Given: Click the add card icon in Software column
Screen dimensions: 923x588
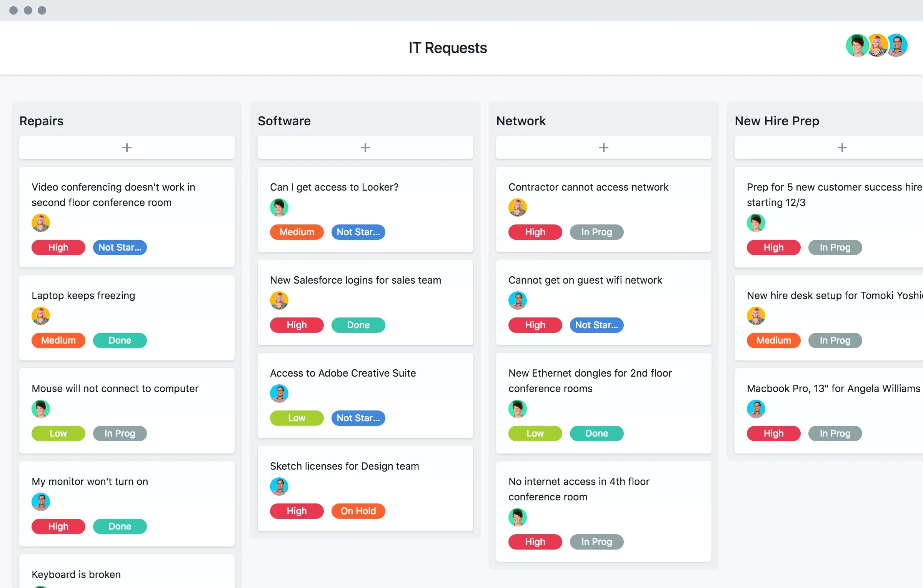Looking at the screenshot, I should pyautogui.click(x=365, y=147).
